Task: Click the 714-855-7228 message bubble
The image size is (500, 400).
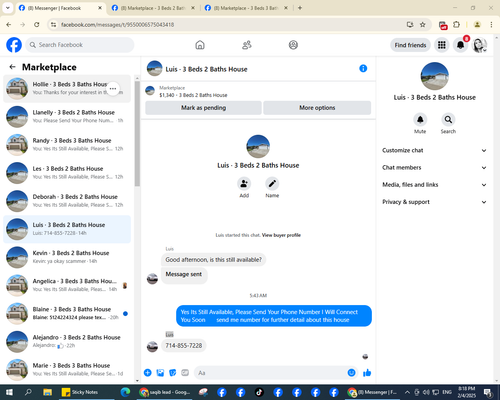Action: (x=184, y=346)
